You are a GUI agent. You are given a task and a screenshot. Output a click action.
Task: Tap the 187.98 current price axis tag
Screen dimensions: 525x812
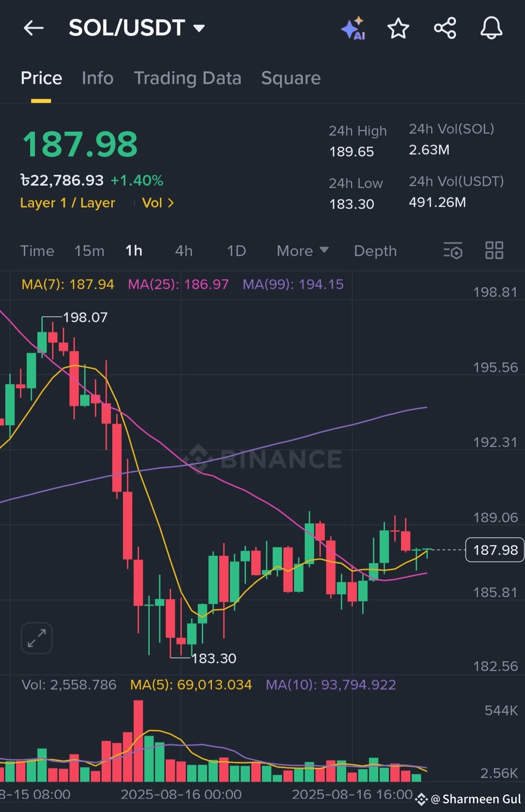pos(495,550)
